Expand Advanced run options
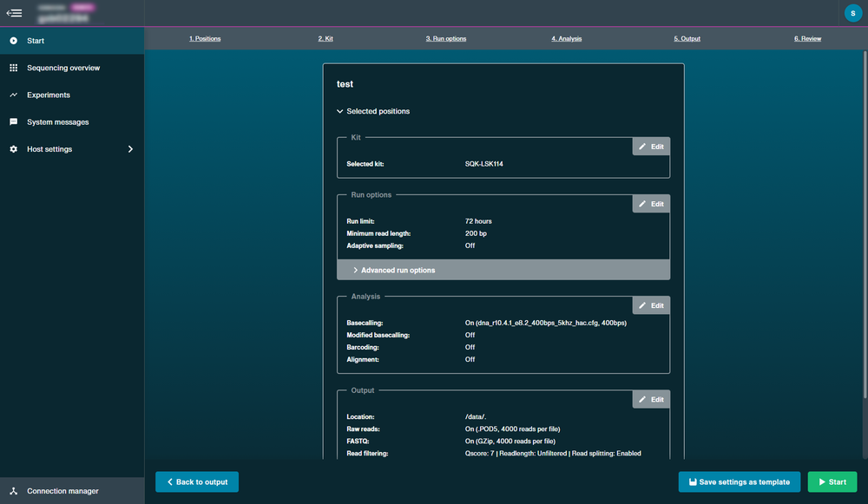 click(x=503, y=270)
